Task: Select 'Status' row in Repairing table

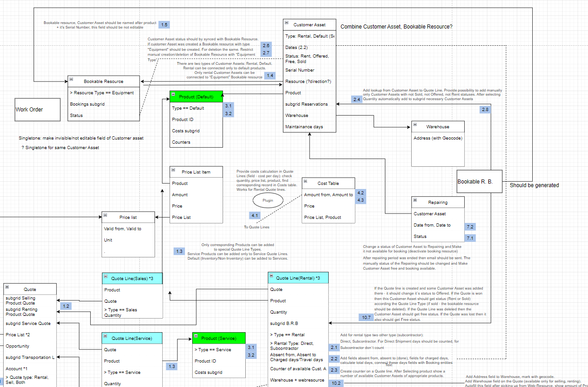Action: [x=438, y=237]
